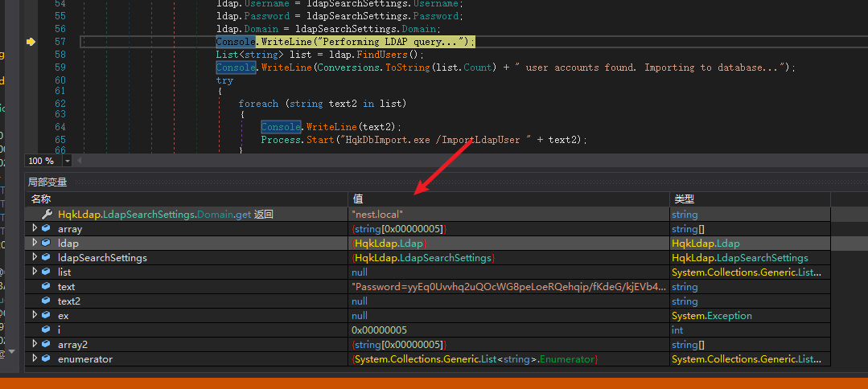The height and width of the screenshot is (389, 868).
Task: Click the cube icon of ldapSearchSettings variable
Action: click(47, 257)
